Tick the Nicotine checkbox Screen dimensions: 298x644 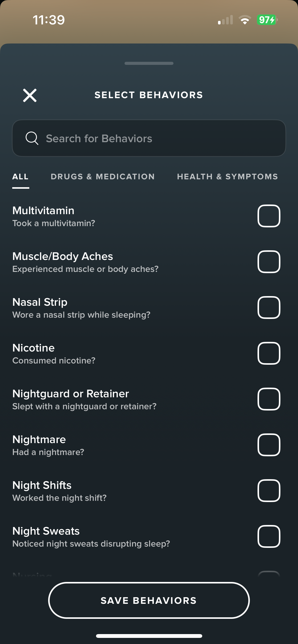[269, 353]
